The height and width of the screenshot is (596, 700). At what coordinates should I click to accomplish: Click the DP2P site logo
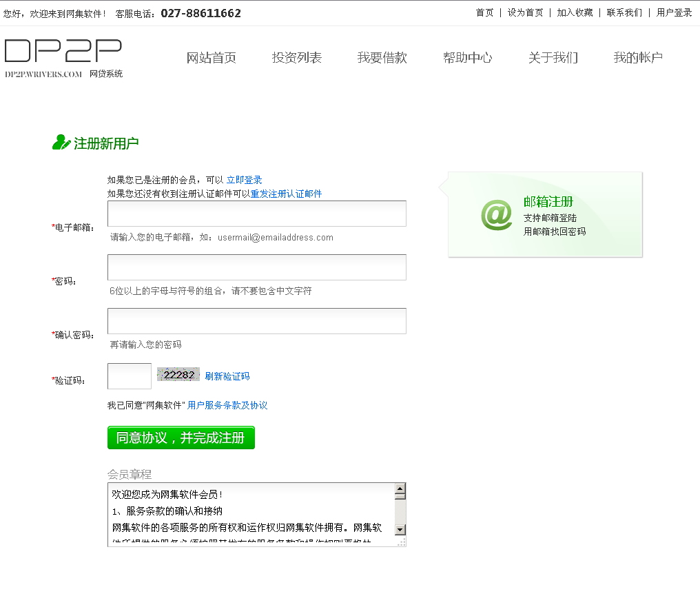pos(63,58)
